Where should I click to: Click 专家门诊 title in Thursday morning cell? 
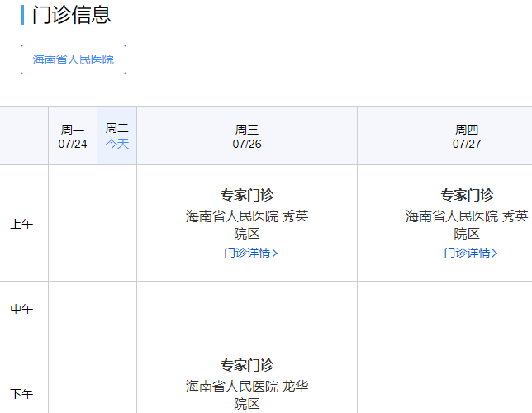(467, 195)
